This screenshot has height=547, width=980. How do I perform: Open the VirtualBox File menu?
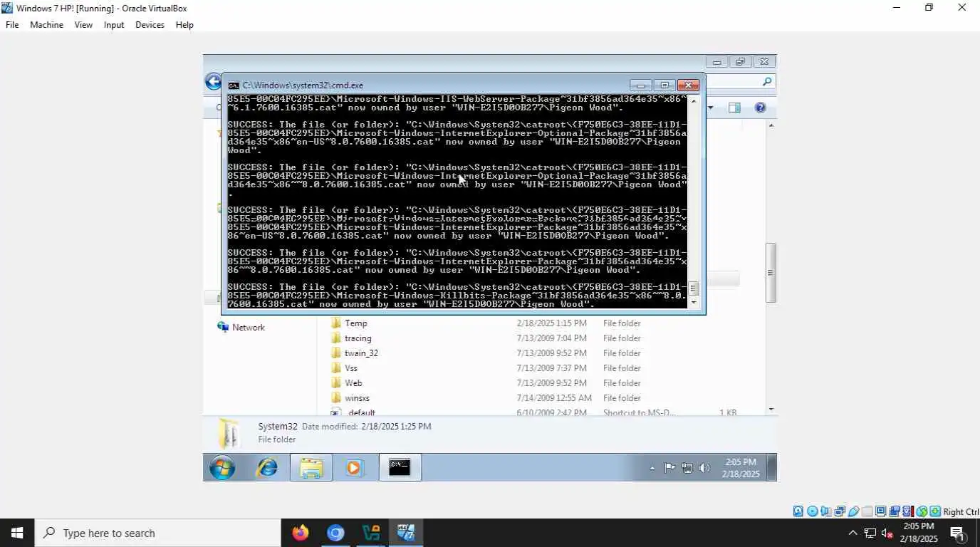pyautogui.click(x=12, y=25)
